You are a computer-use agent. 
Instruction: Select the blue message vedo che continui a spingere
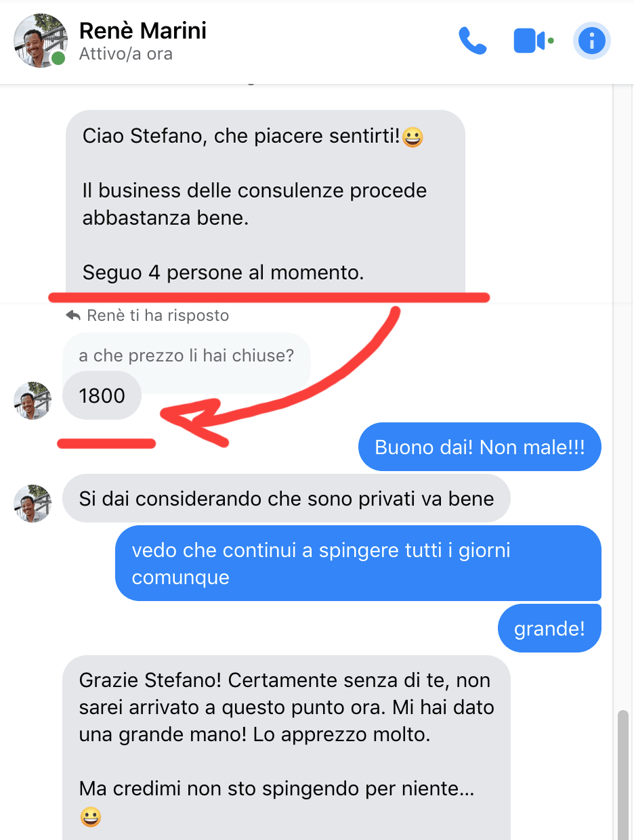click(358, 563)
